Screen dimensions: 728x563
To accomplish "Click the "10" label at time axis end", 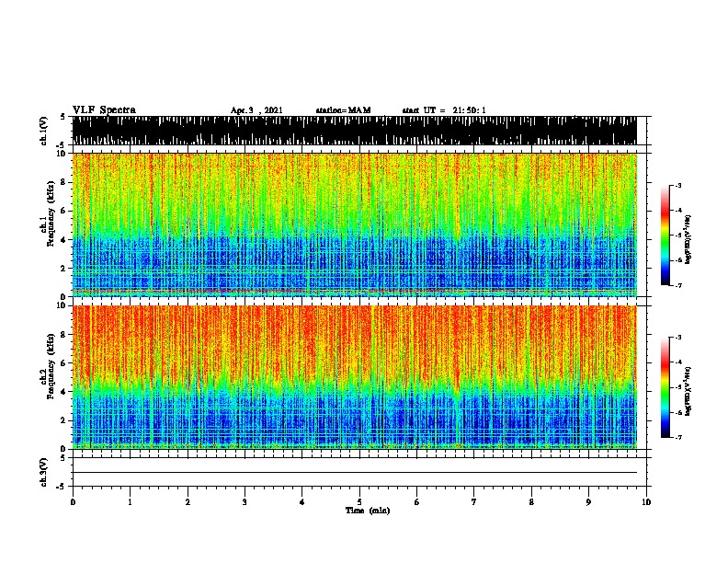I will (x=646, y=502).
